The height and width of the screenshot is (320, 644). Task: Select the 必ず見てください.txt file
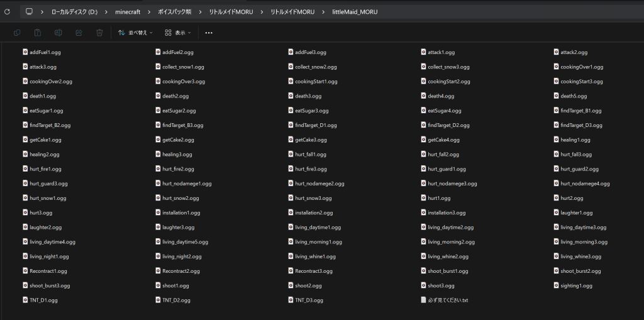pyautogui.click(x=448, y=301)
